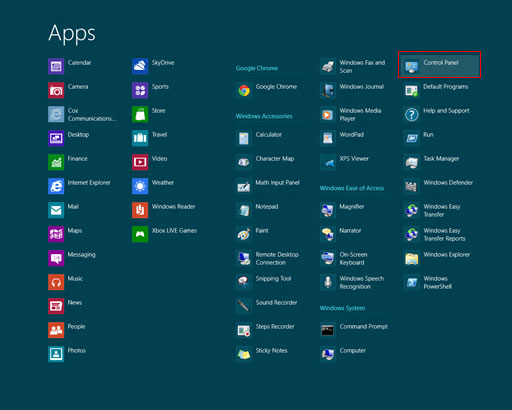Open the Computer icon
Viewport: 512px width, 410px height.
tap(328, 354)
